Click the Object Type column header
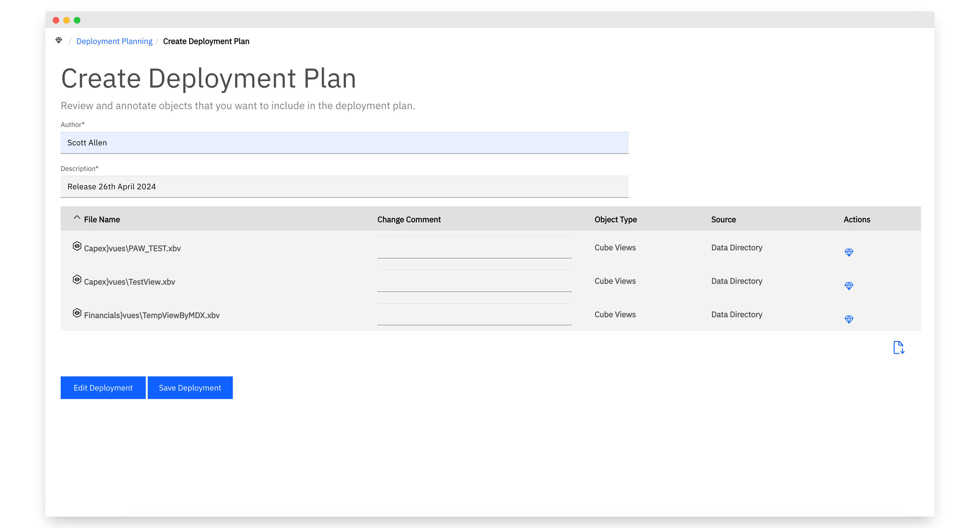 tap(616, 220)
